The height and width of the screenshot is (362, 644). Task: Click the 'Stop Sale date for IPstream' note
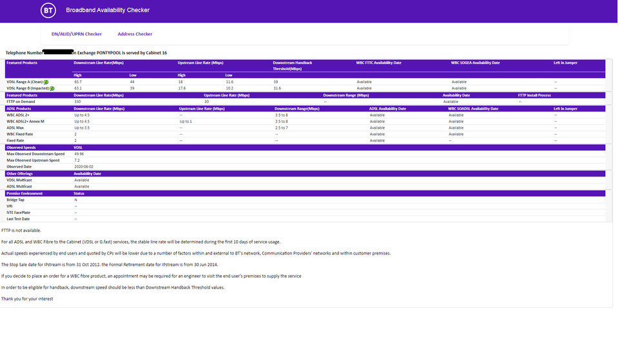[x=110, y=265]
